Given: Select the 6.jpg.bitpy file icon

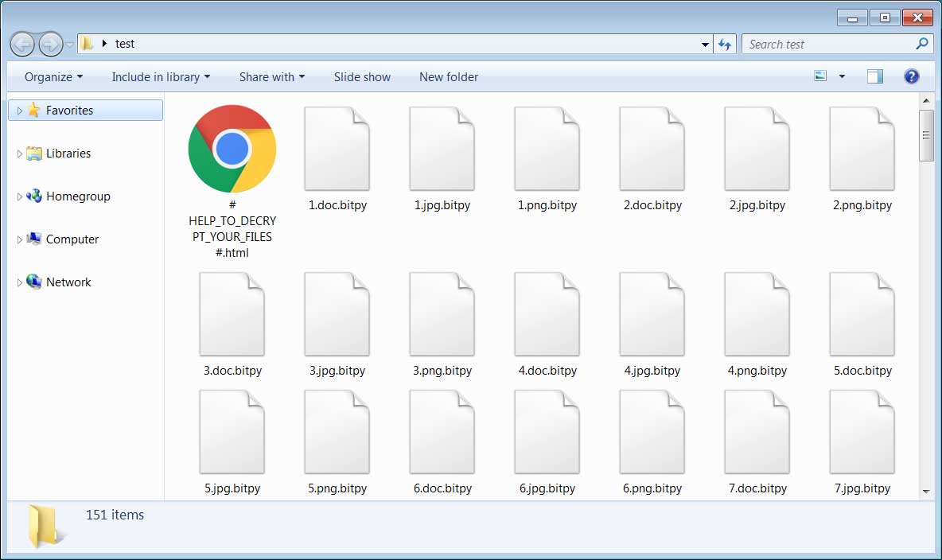Looking at the screenshot, I should [x=547, y=432].
